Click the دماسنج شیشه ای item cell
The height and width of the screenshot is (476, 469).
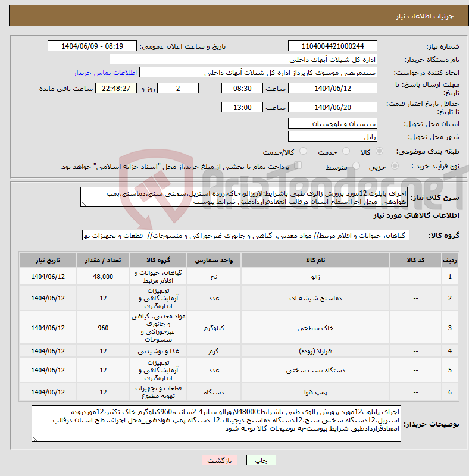pos(315,299)
